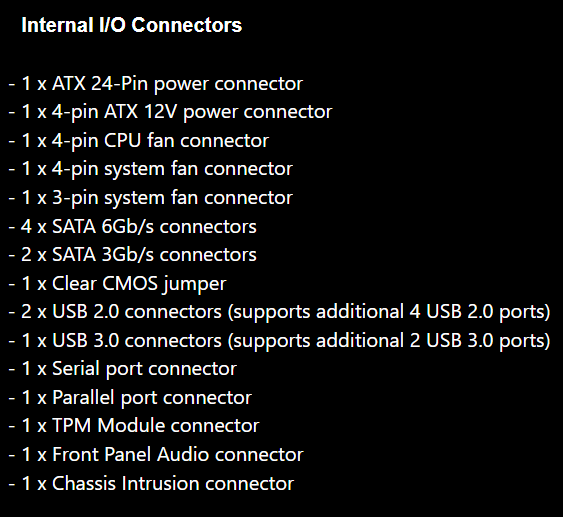Select the Serial port connector entry
The image size is (563, 517).
pos(122,369)
